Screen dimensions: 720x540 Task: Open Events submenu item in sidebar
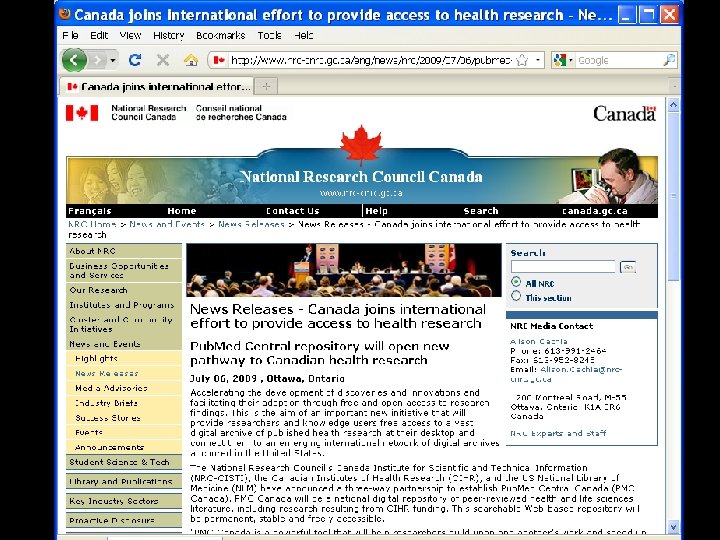124,433
